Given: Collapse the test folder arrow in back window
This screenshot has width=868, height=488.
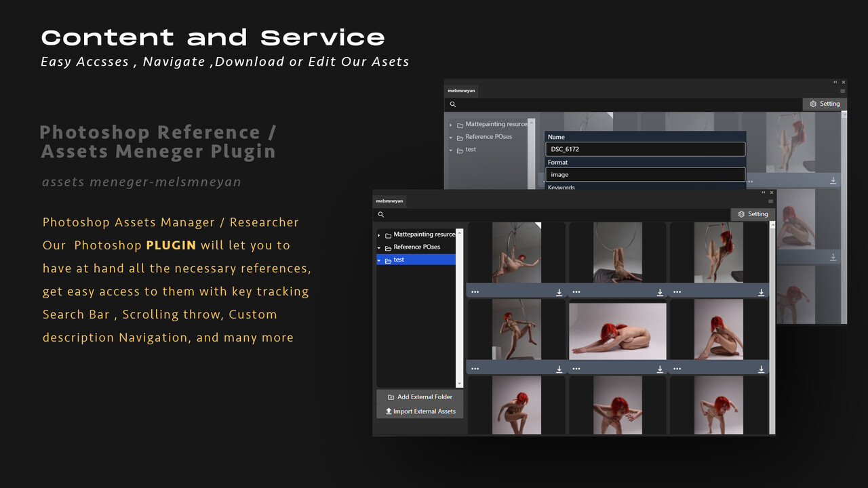Looking at the screenshot, I should pyautogui.click(x=451, y=150).
